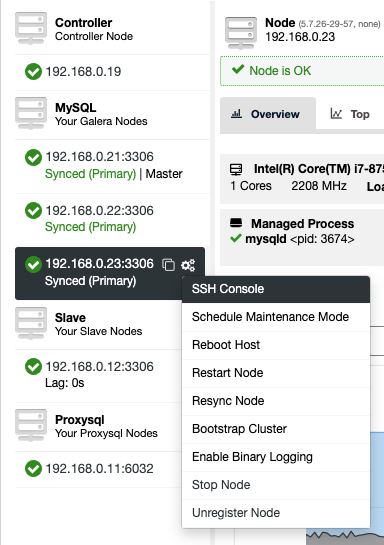This screenshot has width=384, height=545.
Task: Switch to the Overview tab
Action: [268, 114]
